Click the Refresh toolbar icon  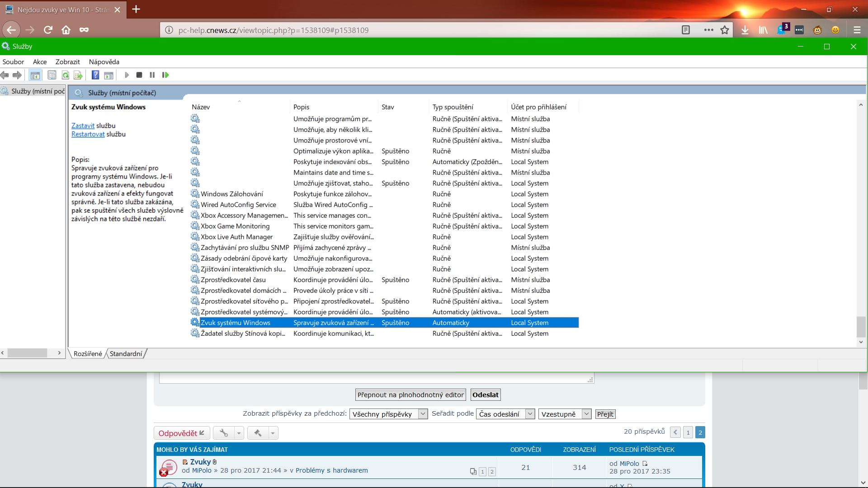point(66,75)
